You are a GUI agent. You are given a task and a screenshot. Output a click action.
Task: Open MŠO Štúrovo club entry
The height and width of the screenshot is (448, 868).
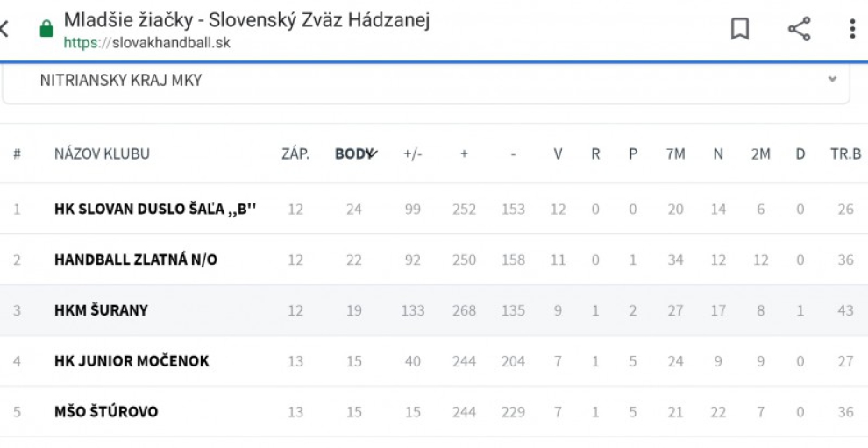[106, 412]
